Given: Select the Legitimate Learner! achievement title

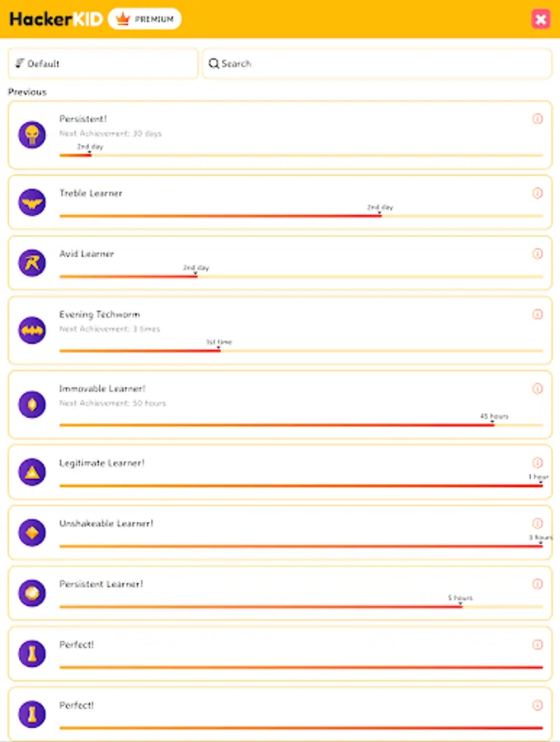Looking at the screenshot, I should [101, 463].
